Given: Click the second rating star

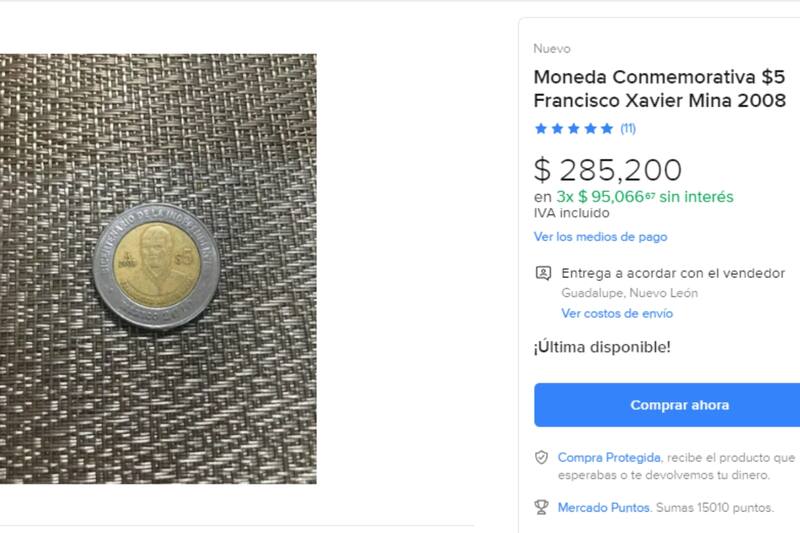Looking at the screenshot, I should pyautogui.click(x=557, y=129).
